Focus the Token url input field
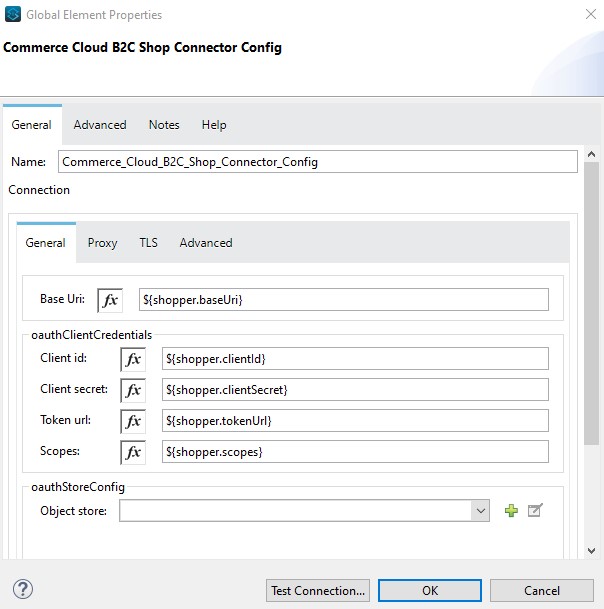The image size is (604, 609). coord(355,421)
